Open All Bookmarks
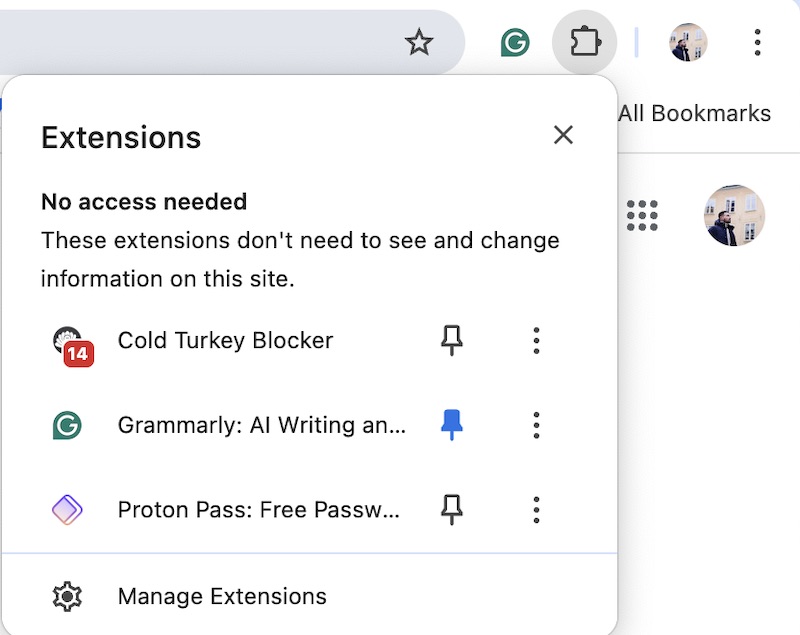800x635 pixels. coord(695,113)
